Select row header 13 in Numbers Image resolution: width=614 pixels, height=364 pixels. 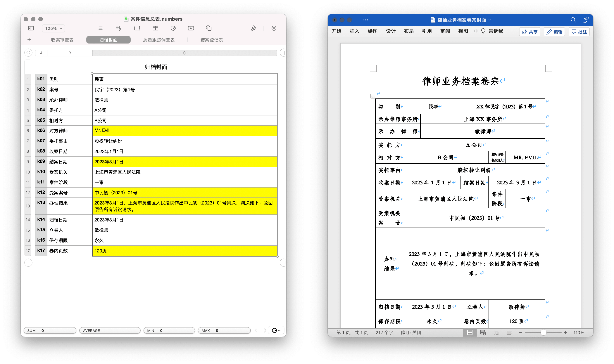pyautogui.click(x=28, y=206)
